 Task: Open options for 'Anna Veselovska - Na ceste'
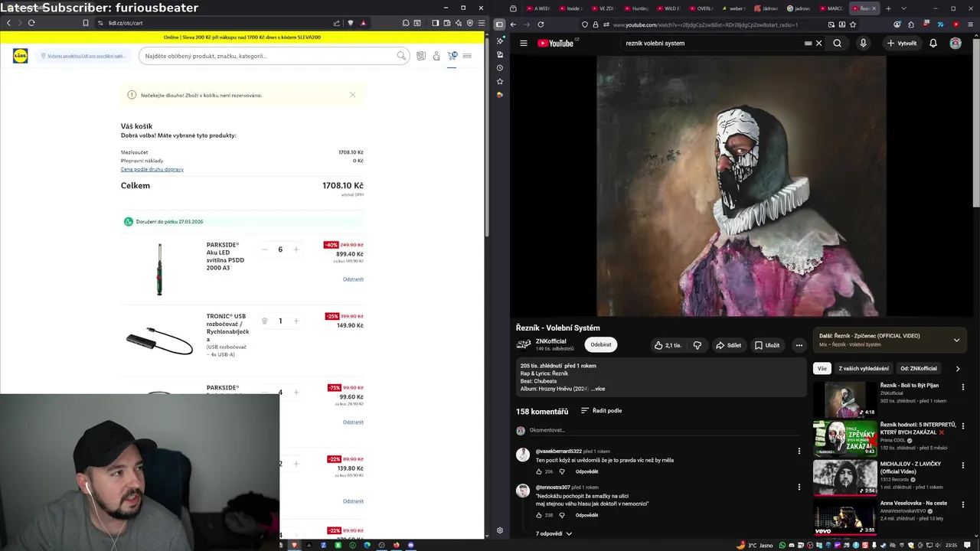[963, 504]
